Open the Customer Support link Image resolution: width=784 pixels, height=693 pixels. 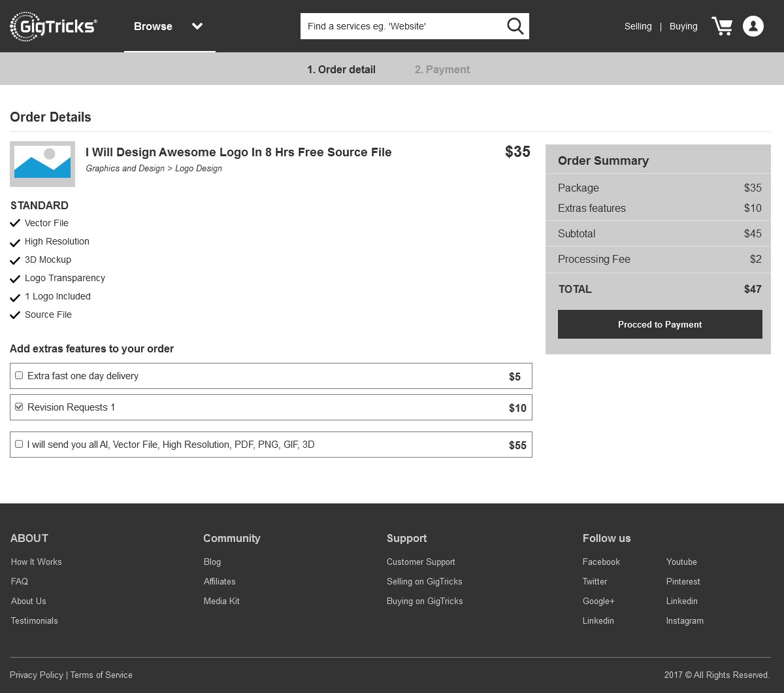[421, 562]
